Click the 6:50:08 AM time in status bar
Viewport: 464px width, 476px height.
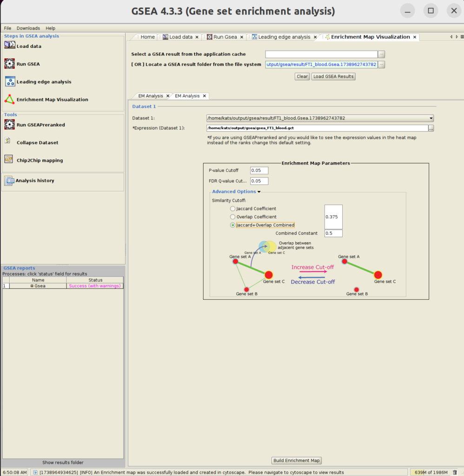[14, 472]
